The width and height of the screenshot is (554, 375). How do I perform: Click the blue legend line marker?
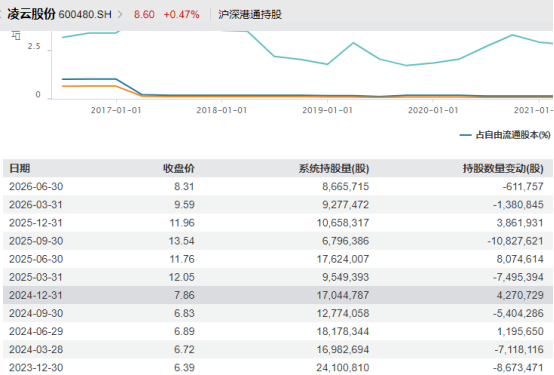pos(465,135)
